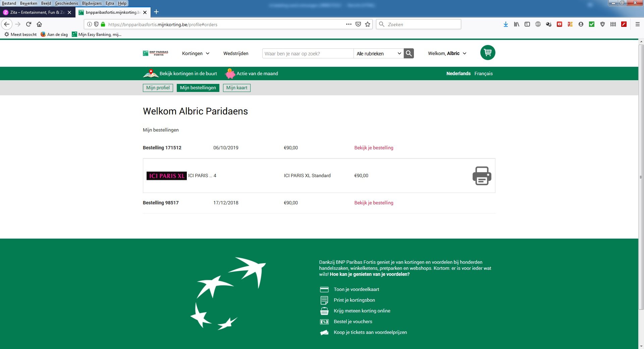This screenshot has height=349, width=644.
Task: Click the BNP Paribas Fortis logo
Action: pyautogui.click(x=156, y=53)
